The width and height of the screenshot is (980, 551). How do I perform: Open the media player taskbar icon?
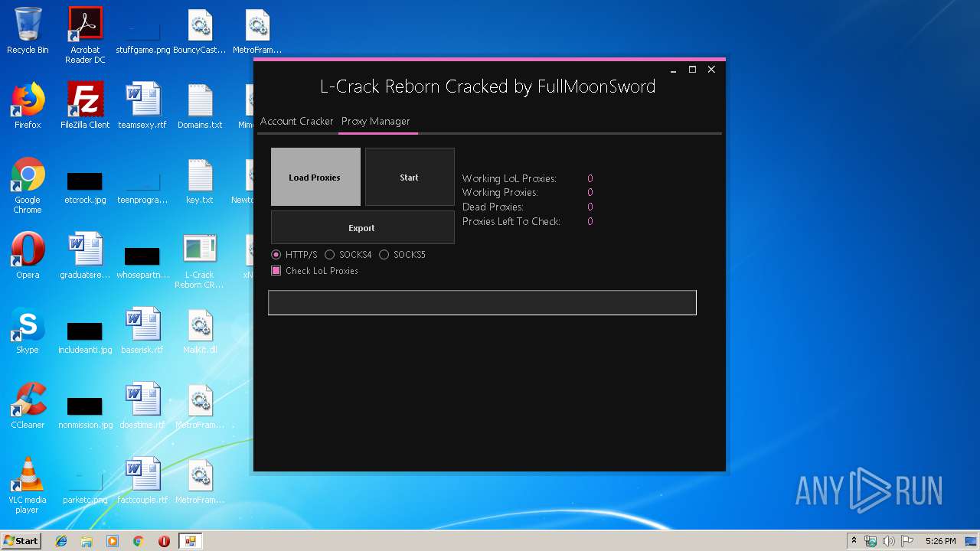113,541
